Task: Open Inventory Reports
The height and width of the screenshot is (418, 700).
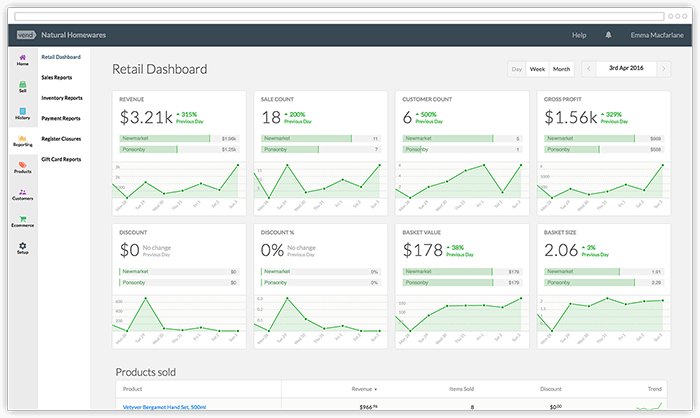Action: [x=62, y=98]
